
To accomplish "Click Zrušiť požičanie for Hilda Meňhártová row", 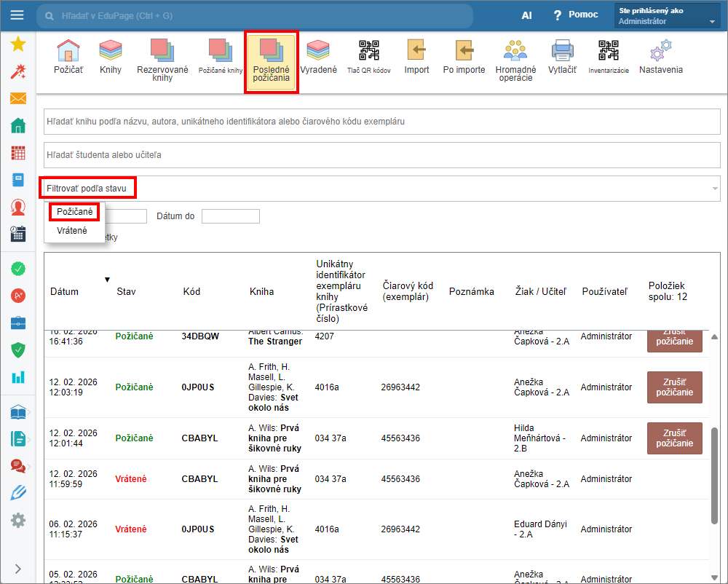I will click(x=674, y=438).
